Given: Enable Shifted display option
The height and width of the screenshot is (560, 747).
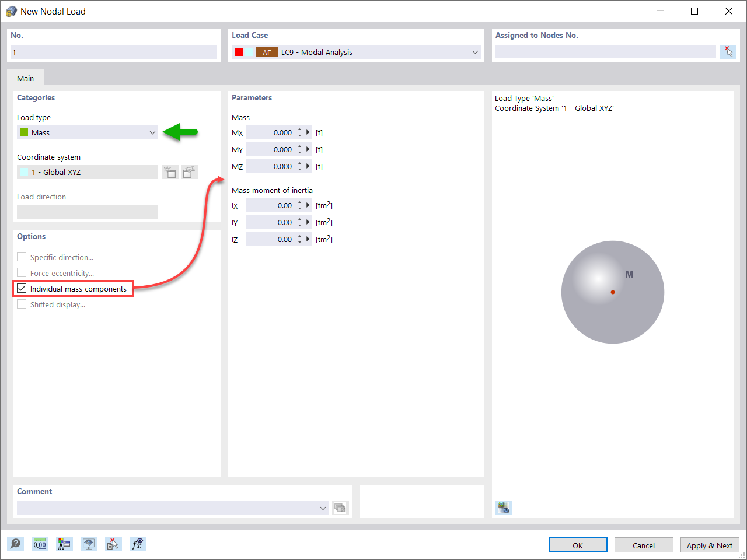Looking at the screenshot, I should [22, 304].
